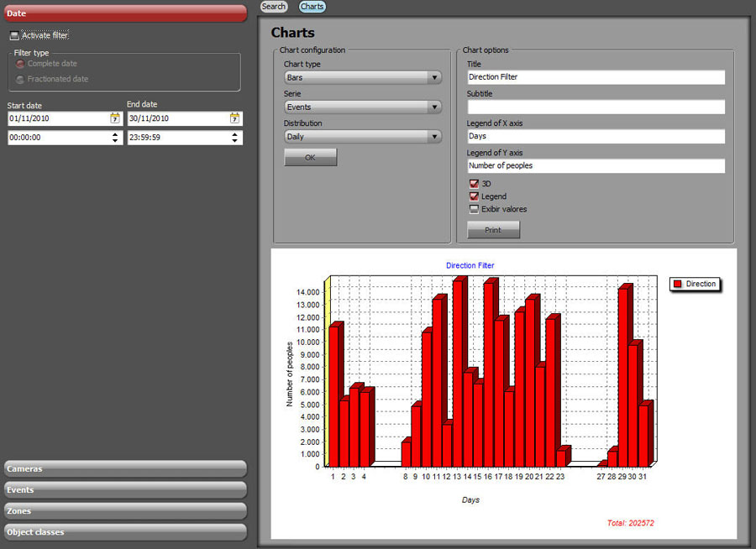
Task: Select the Complete date radio button
Action: tap(20, 64)
